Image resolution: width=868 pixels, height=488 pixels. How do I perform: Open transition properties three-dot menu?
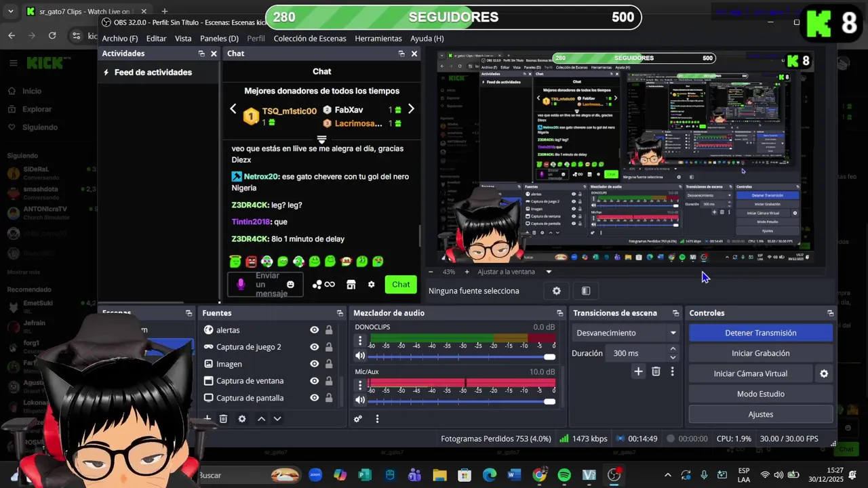672,371
